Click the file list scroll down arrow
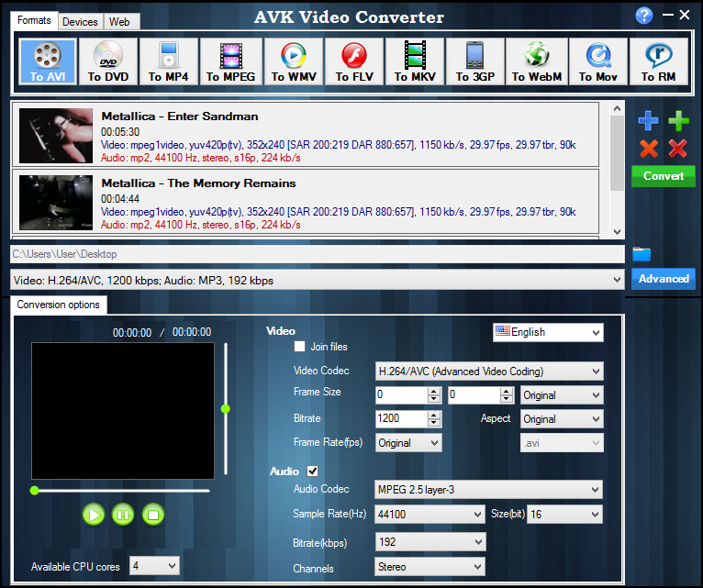 618,232
